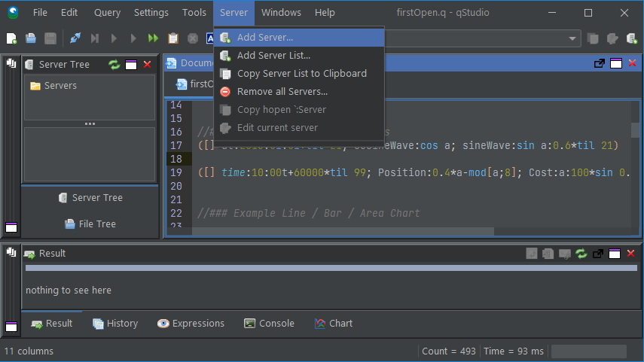Click the editor vertical scrollbar thumb
644x362 pixels.
[635, 130]
